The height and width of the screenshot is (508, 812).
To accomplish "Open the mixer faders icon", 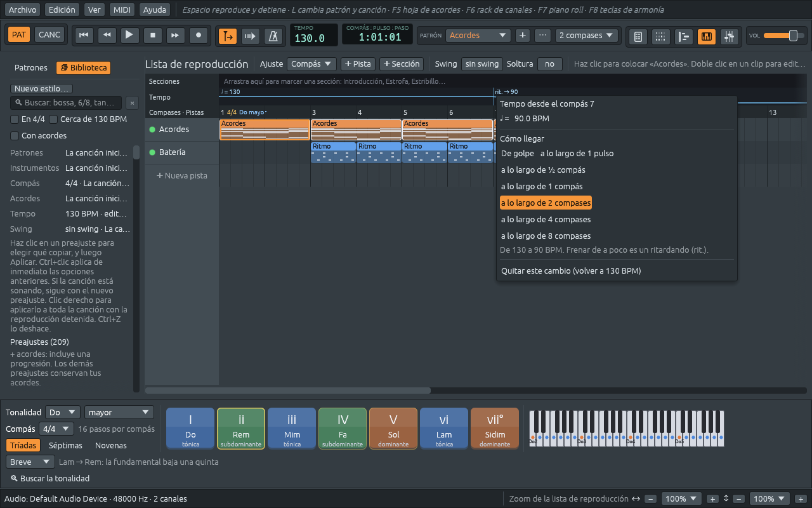I will point(729,37).
